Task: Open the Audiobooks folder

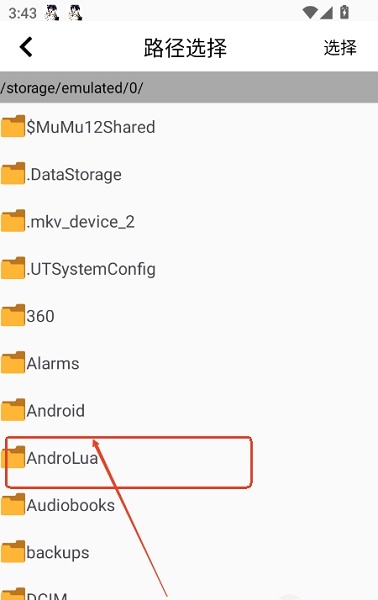Action: [189, 505]
